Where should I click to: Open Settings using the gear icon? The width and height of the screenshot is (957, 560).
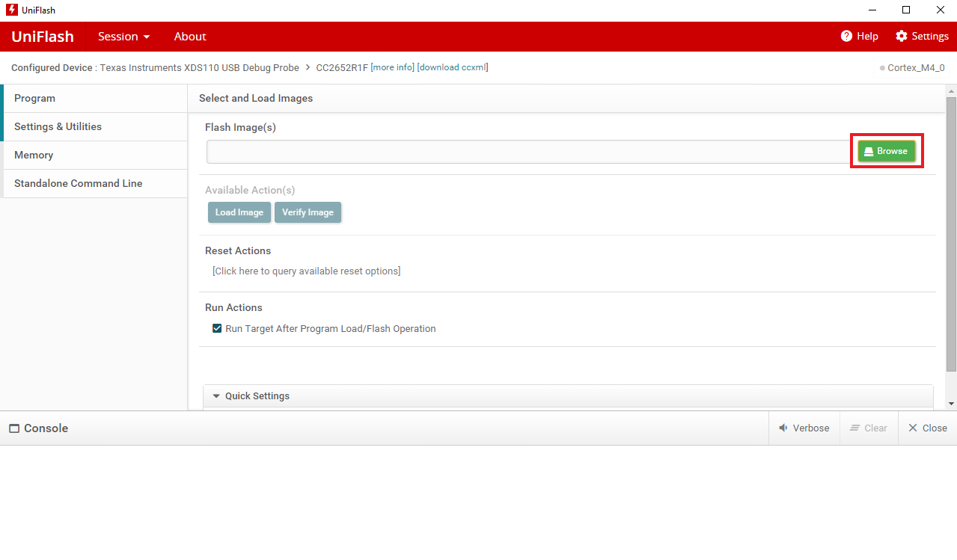point(901,37)
